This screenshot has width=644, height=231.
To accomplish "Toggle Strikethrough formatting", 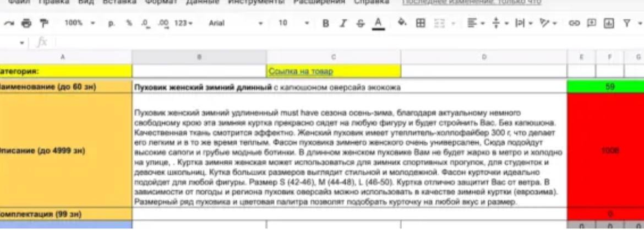I will click(360, 23).
